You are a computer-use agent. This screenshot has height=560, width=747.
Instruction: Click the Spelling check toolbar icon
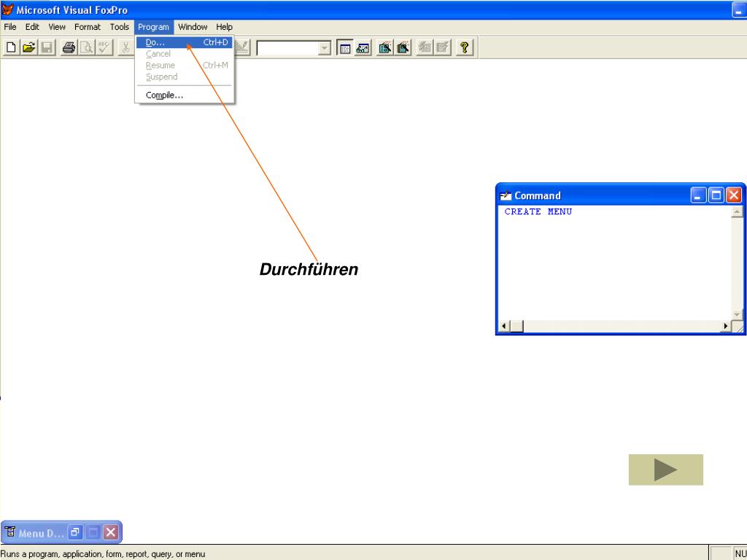point(104,47)
